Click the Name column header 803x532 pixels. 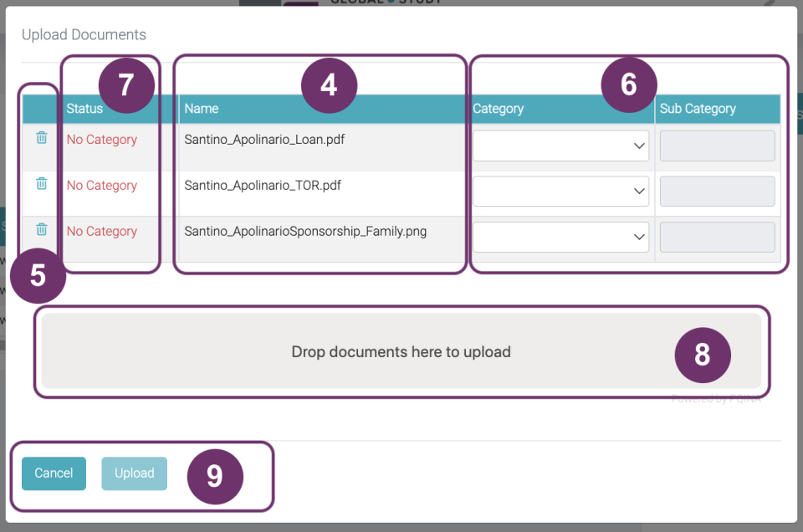point(202,109)
